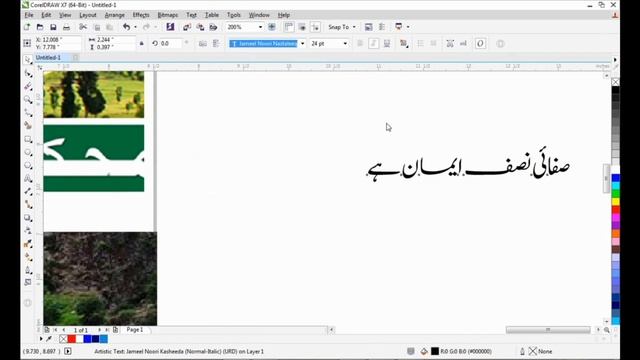This screenshot has height=360, width=640.
Task: Open Search Content (Corel Connect) icon
Action: (170, 27)
